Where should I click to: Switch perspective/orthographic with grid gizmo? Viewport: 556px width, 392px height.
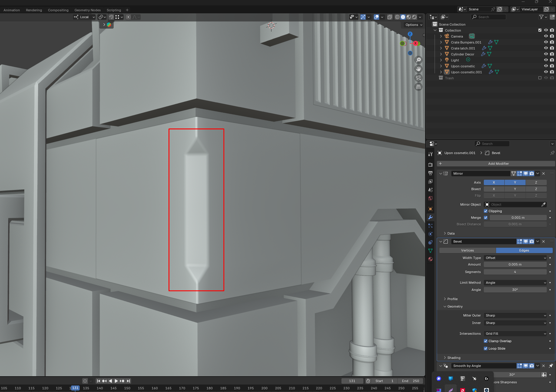tap(419, 87)
